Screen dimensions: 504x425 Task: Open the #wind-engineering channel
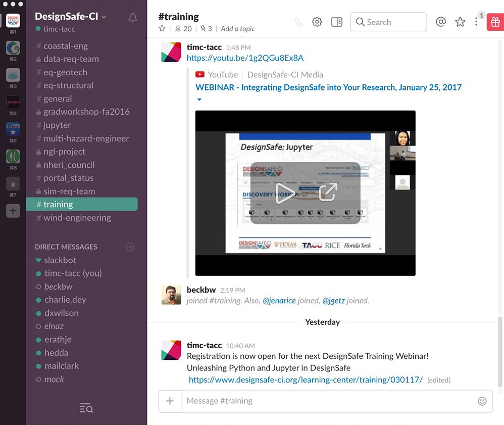click(77, 218)
